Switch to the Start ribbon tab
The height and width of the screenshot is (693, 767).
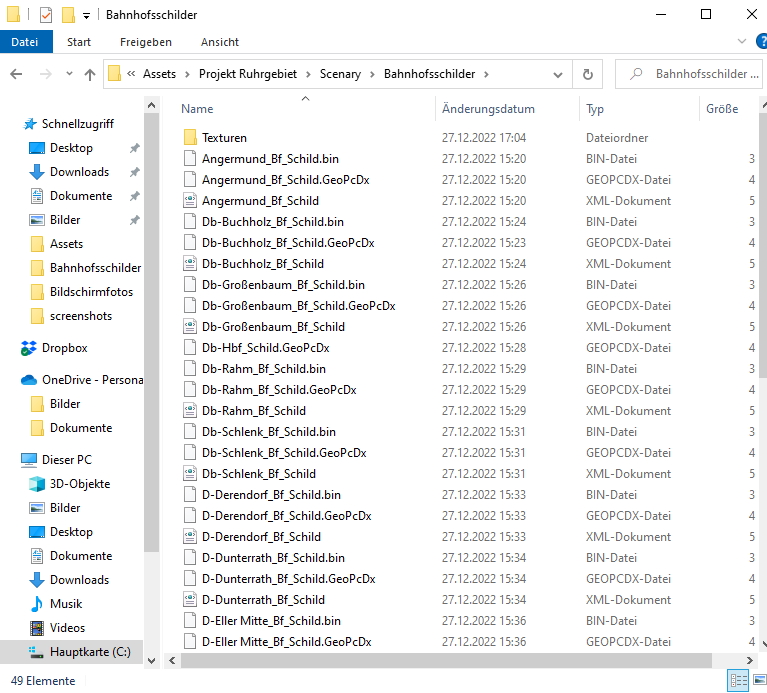pyautogui.click(x=79, y=42)
